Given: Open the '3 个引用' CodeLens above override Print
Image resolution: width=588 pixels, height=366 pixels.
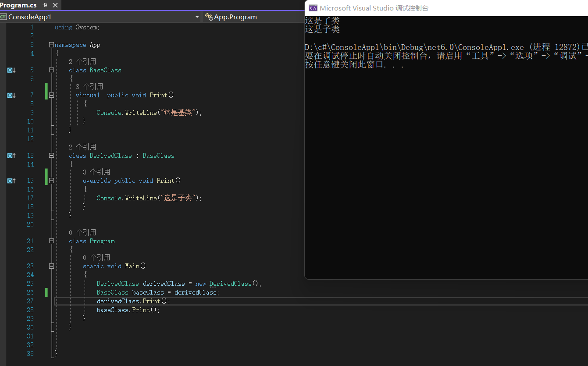Looking at the screenshot, I should [96, 172].
